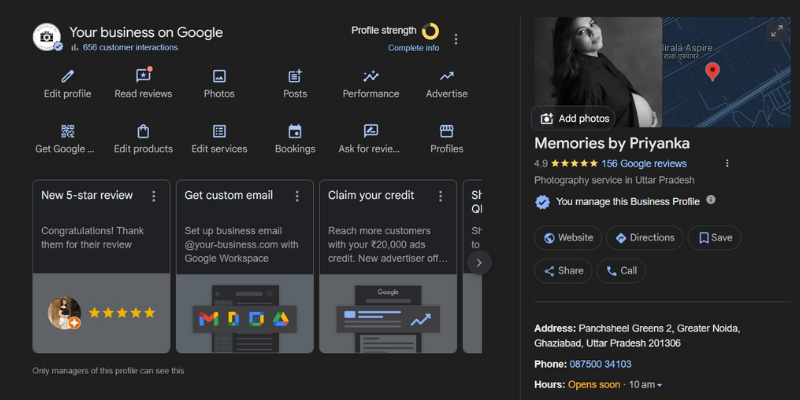
Task: Click the Complete info link
Action: coord(413,47)
